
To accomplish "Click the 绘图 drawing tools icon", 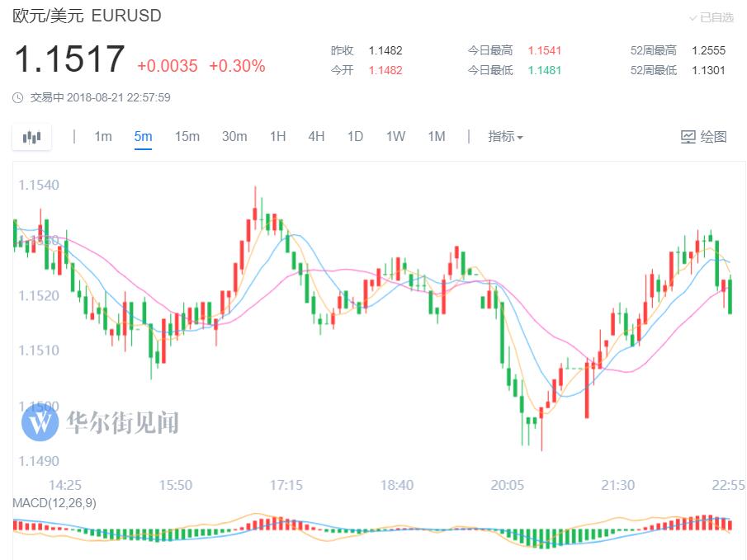I will click(688, 137).
